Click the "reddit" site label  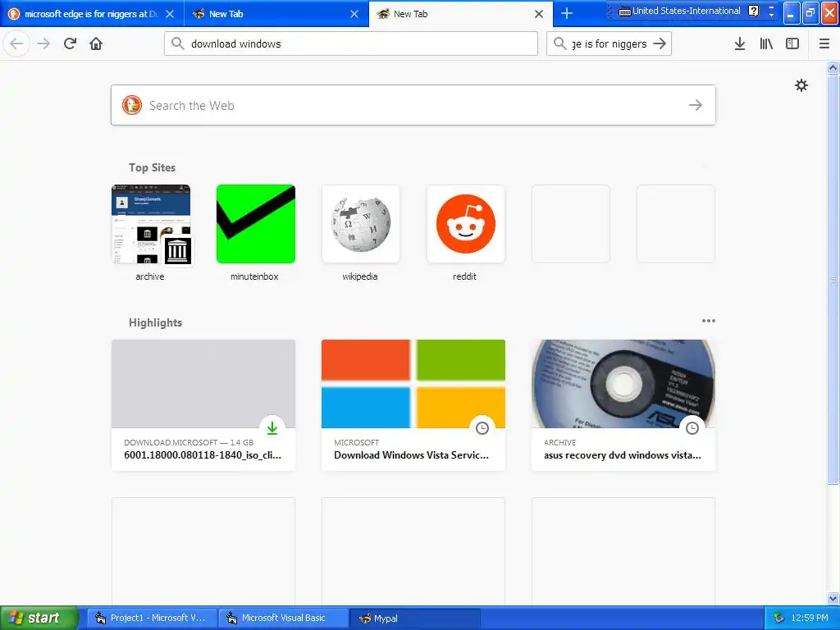[x=464, y=276]
